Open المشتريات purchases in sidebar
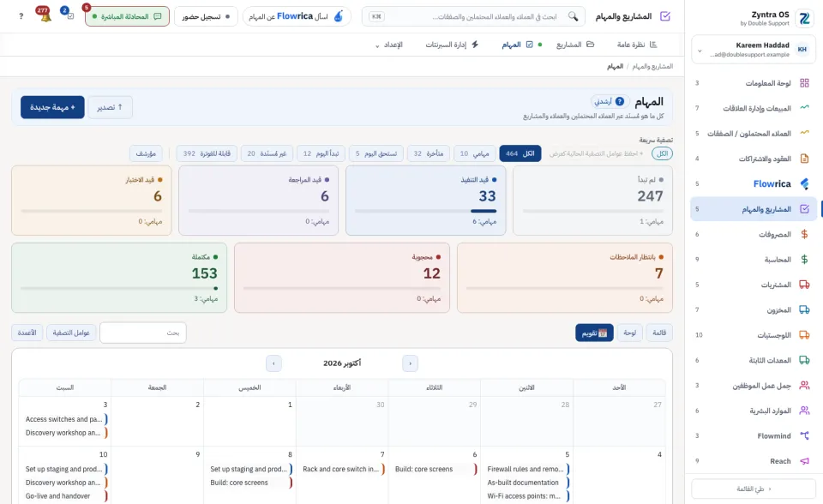This screenshot has width=823, height=504. [x=753, y=285]
